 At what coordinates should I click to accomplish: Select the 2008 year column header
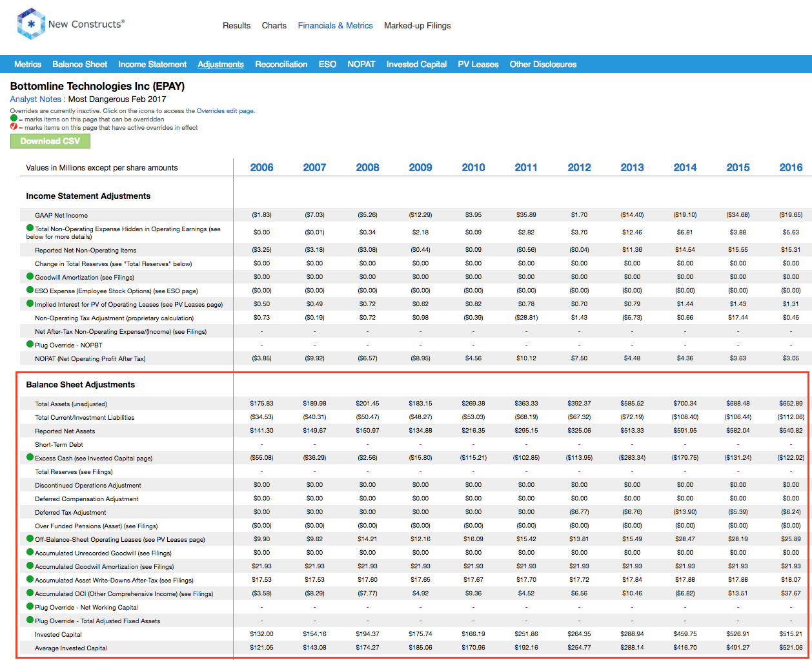click(368, 167)
